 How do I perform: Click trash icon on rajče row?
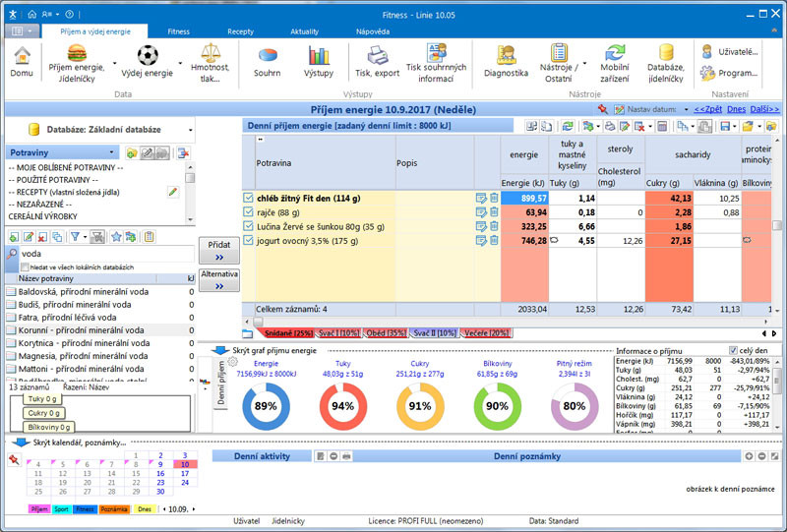[x=494, y=212]
